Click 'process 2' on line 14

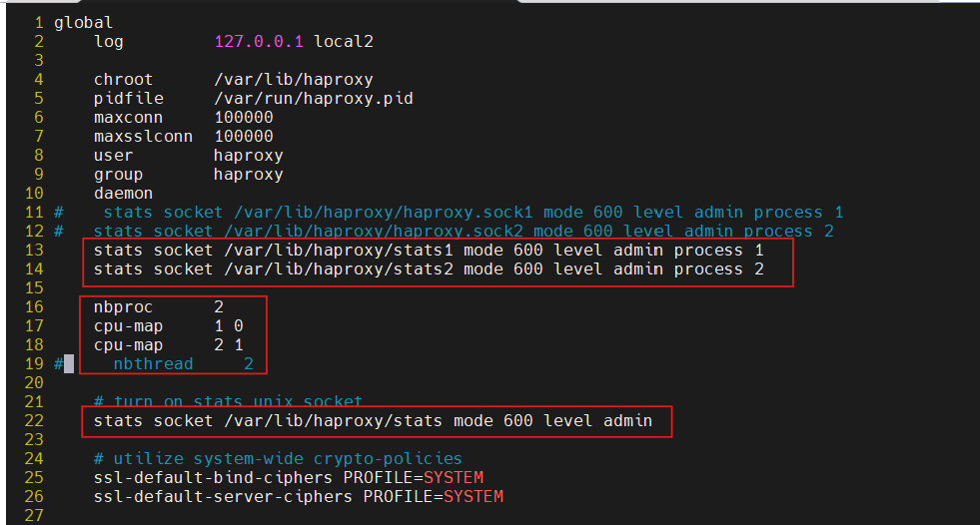(718, 269)
